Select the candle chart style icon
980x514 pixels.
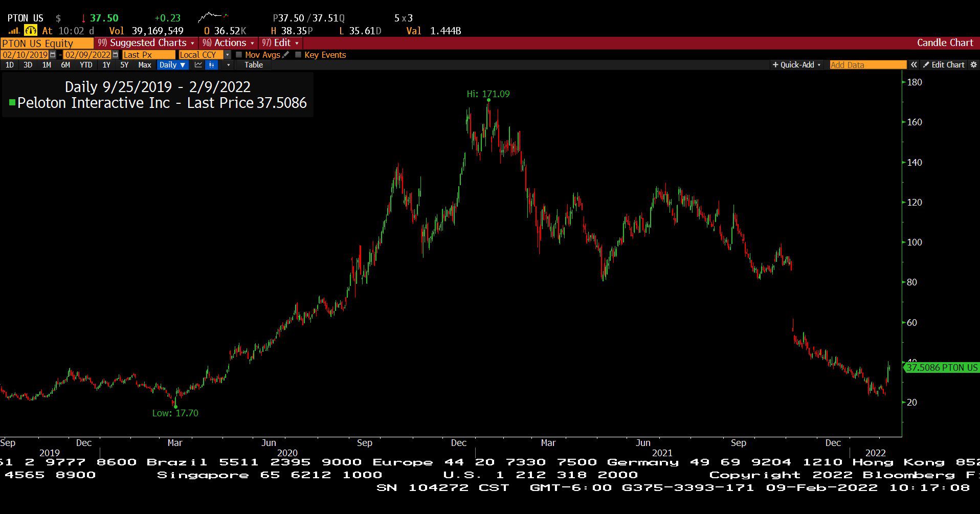[211, 65]
